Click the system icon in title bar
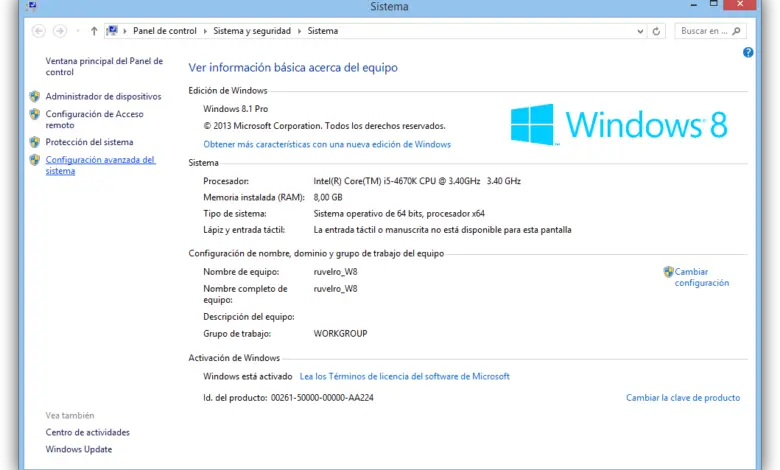 pos(32,6)
